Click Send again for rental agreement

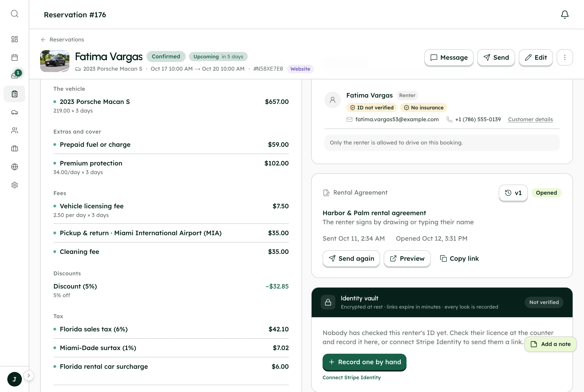tap(351, 258)
